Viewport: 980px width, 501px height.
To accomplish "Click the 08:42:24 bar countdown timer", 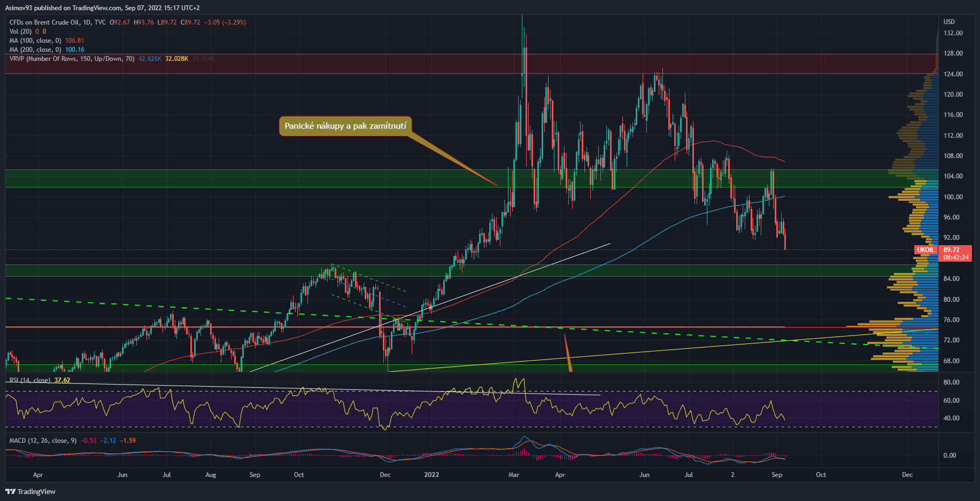I will pos(955,257).
